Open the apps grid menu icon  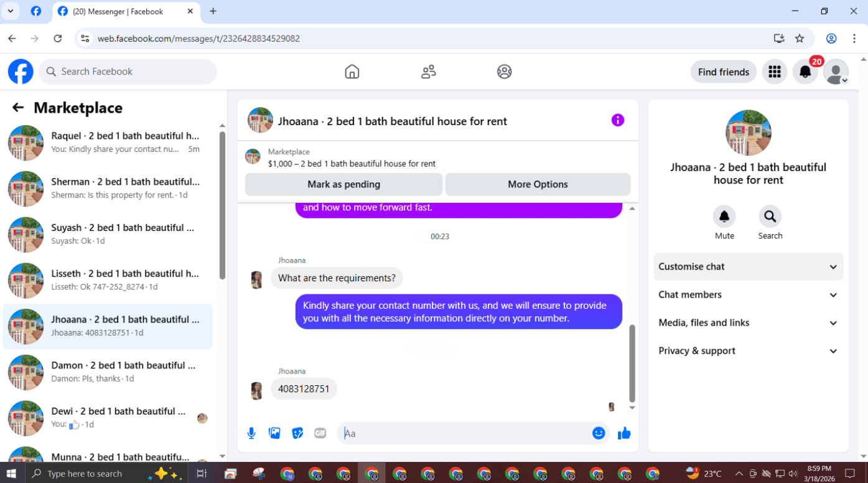775,72
